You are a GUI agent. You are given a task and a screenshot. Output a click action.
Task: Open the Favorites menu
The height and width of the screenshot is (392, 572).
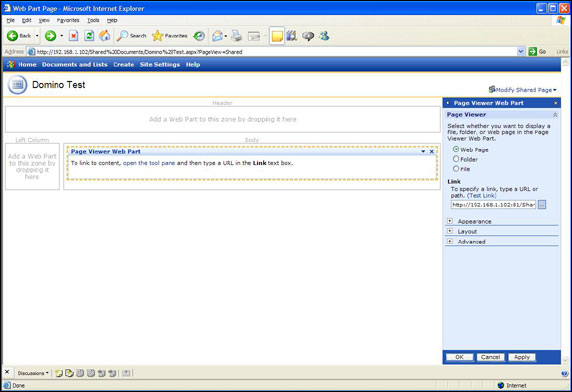click(68, 20)
